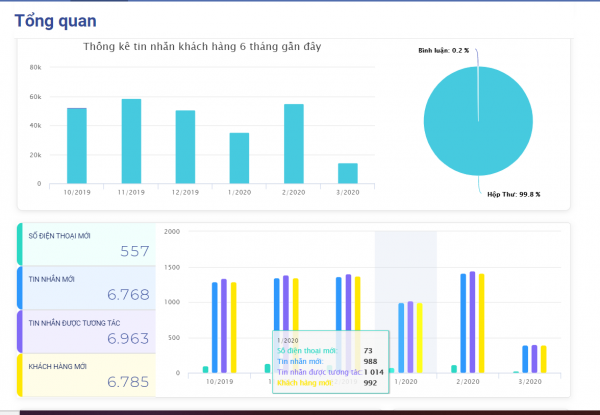Open the Tin nhắn mới stat card
Viewport: 600px width, 415px height.
coord(86,287)
